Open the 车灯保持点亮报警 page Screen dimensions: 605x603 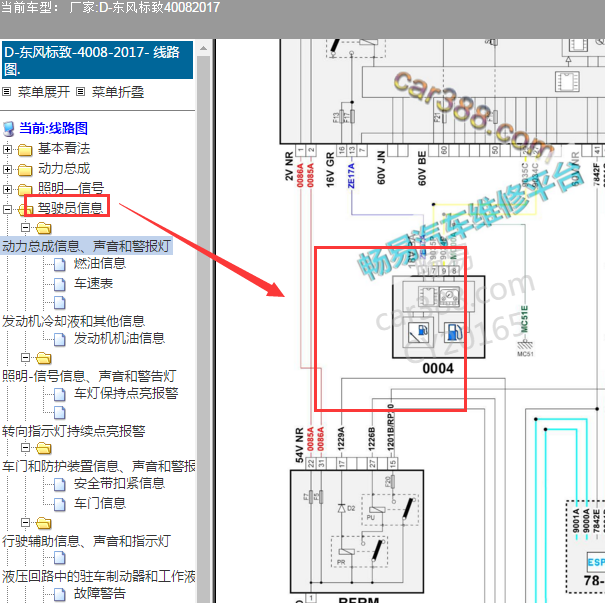click(x=126, y=394)
